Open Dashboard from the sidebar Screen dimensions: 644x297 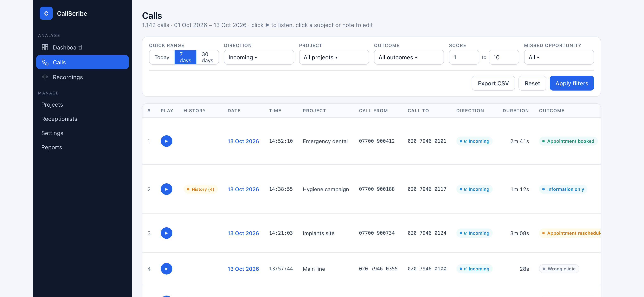pos(82,47)
